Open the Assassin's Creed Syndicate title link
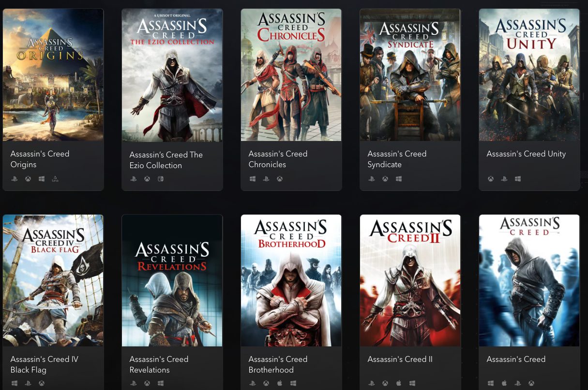The image size is (588, 390). (397, 159)
